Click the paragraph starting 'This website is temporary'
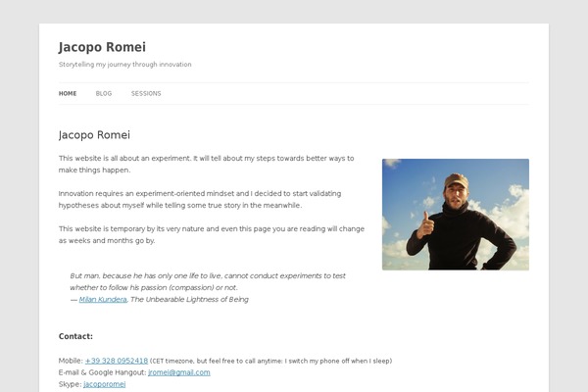Screen dimensions: 588x392 (212, 235)
